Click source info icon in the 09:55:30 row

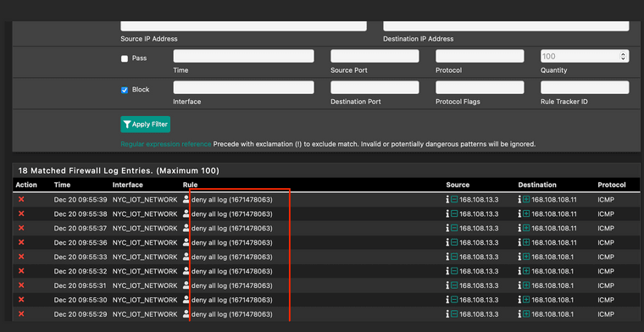click(x=447, y=301)
